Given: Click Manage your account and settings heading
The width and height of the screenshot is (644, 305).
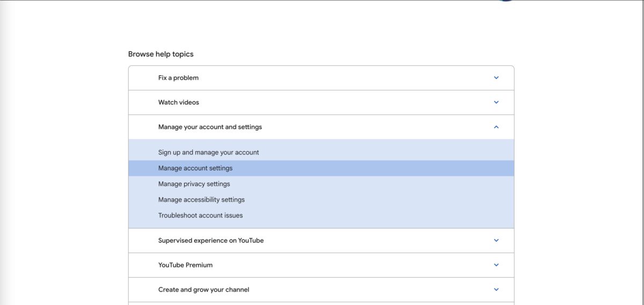Looking at the screenshot, I should (x=210, y=127).
